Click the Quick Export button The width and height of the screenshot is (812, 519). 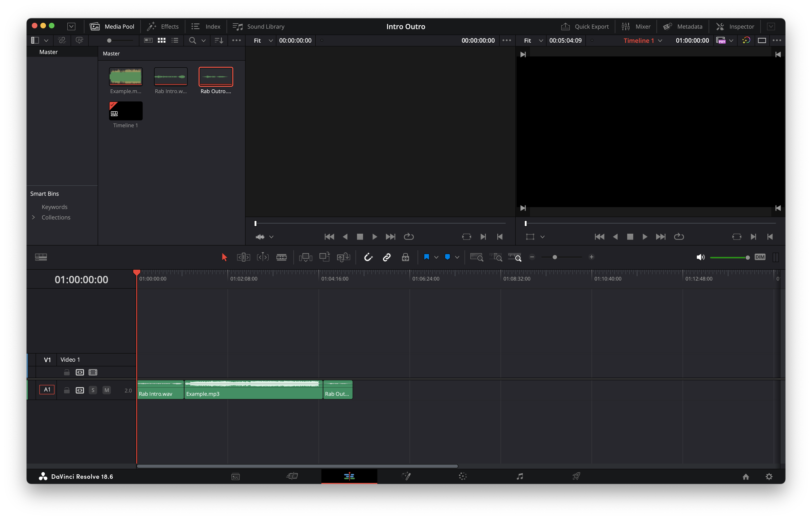(x=585, y=26)
